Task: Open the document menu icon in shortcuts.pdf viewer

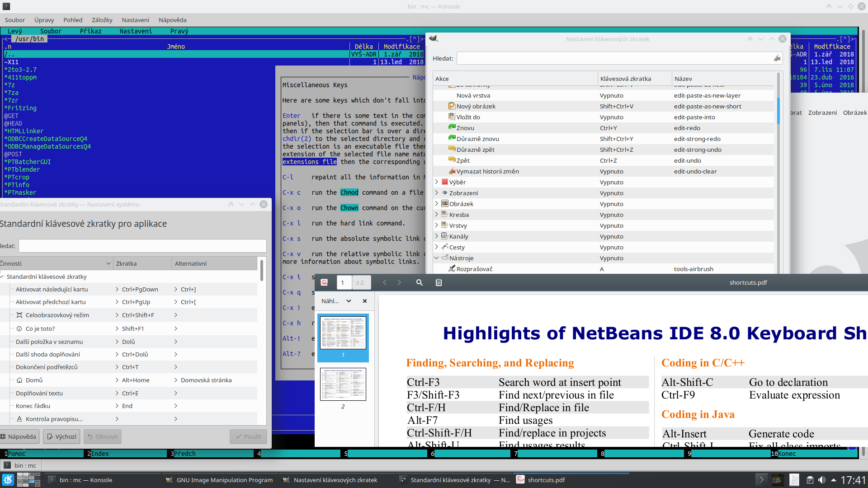Action: pos(439,282)
